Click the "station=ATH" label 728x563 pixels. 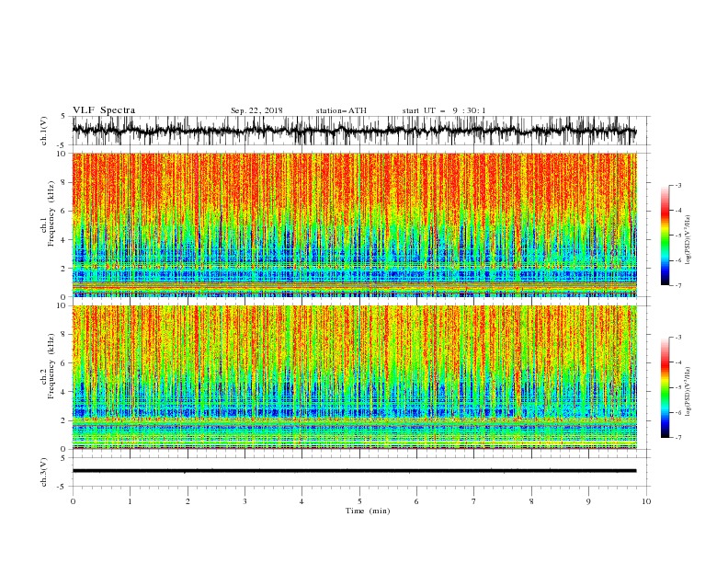tap(341, 110)
